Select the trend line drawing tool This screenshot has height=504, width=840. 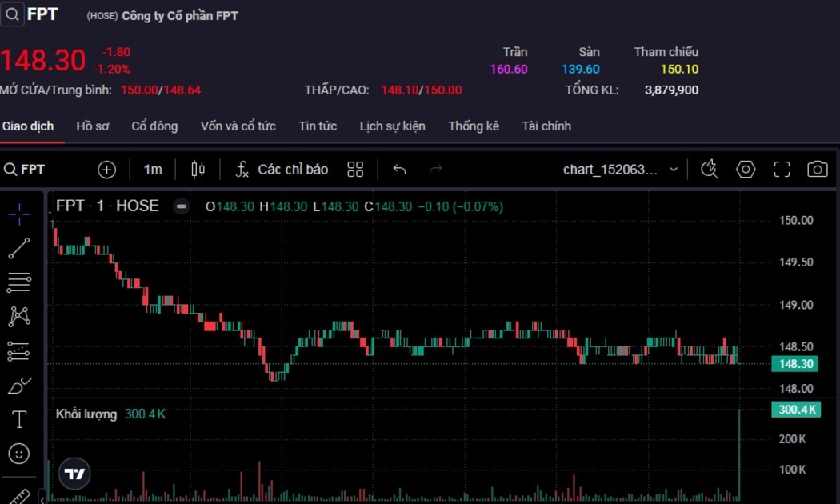(x=19, y=249)
